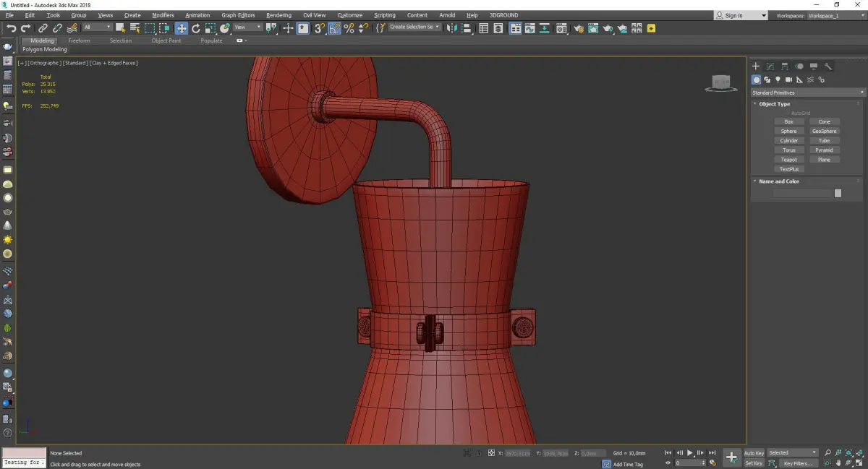
Task: Toggle Percent Snap in toolbar
Action: (349, 28)
